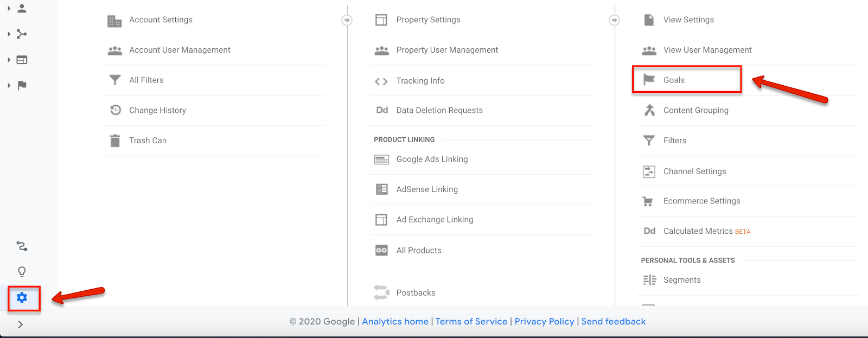Viewport: 868px width, 338px height.
Task: Select Google Ads Linking
Action: [x=432, y=159]
